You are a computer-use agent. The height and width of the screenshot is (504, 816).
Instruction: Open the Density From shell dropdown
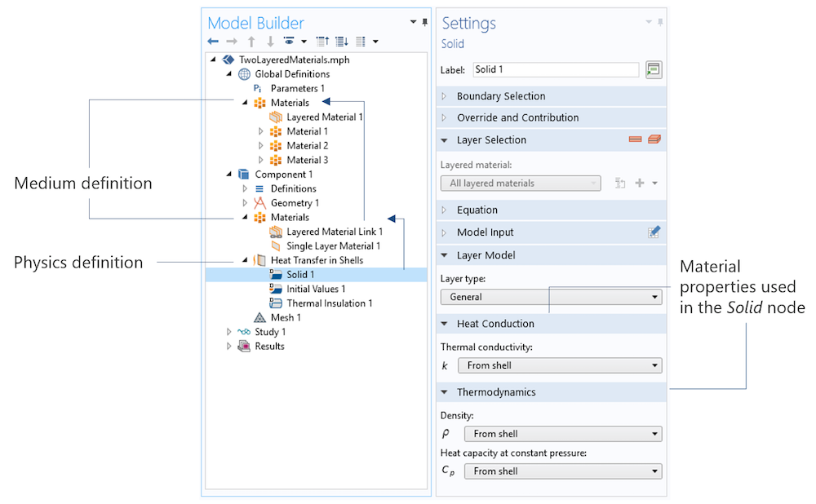562,434
